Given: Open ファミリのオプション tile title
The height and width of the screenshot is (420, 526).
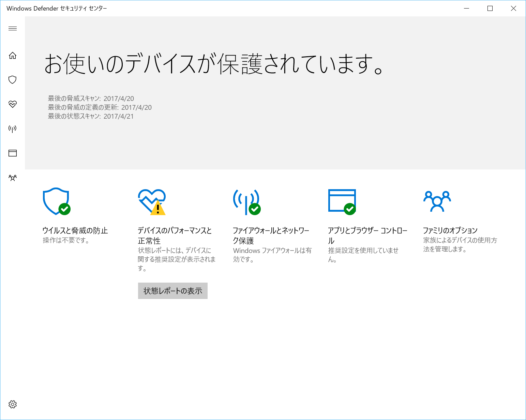Looking at the screenshot, I should pyautogui.click(x=450, y=231).
